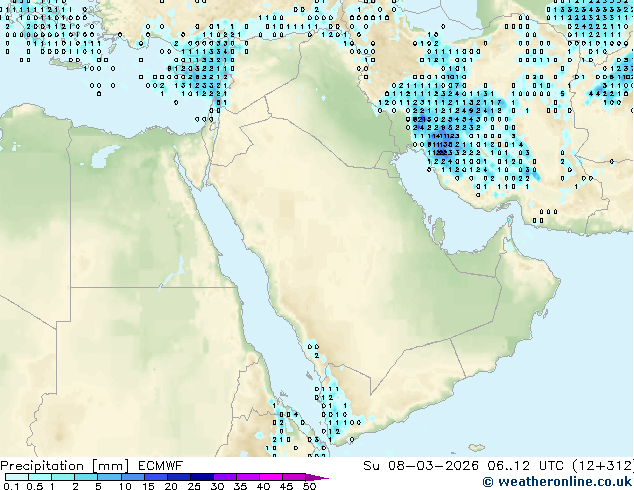Click the 35–40 mm legend swatch

click(247, 477)
